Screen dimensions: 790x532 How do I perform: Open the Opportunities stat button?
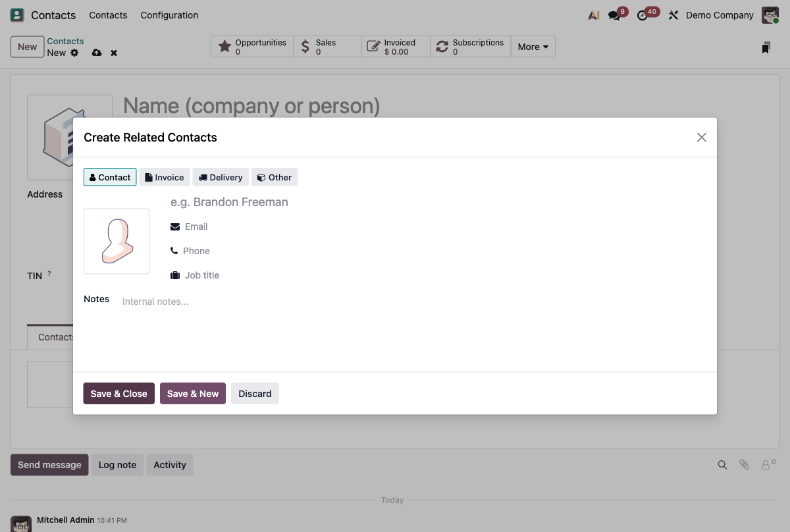pos(252,47)
